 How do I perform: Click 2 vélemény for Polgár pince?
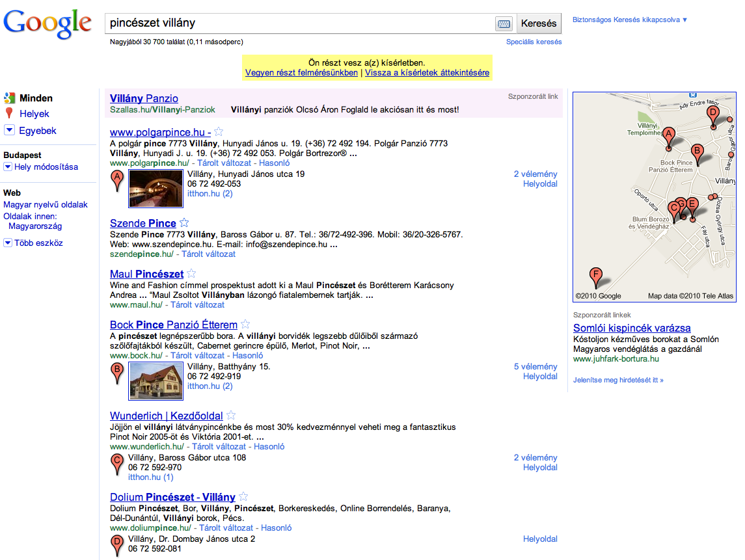[x=535, y=174]
